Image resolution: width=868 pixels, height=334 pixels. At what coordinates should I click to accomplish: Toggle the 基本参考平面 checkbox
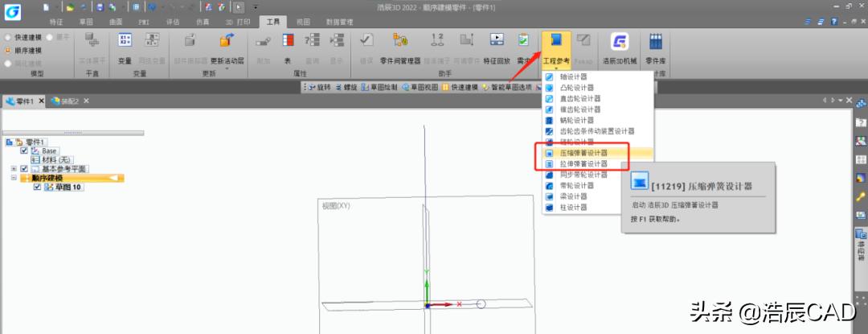click(24, 168)
